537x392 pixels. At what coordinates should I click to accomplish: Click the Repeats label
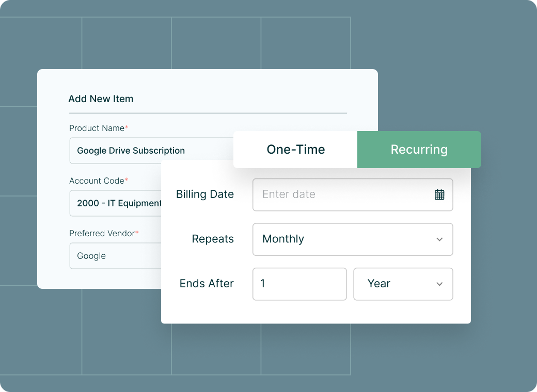click(213, 239)
